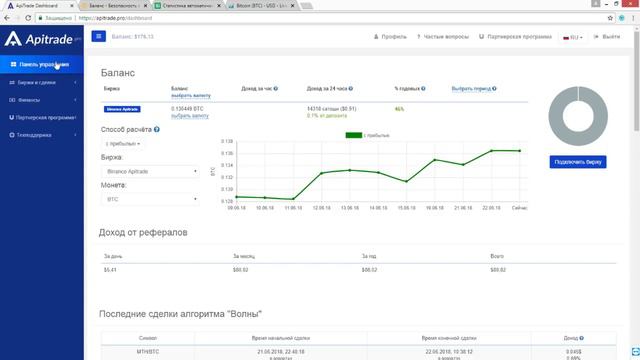Click the help icon next to Выбрать период
640x360 pixels.
click(494, 89)
